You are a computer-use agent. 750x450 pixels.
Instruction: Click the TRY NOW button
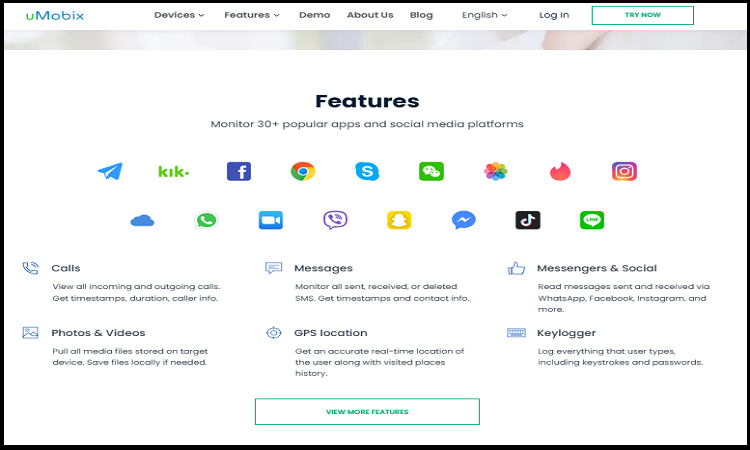(642, 15)
